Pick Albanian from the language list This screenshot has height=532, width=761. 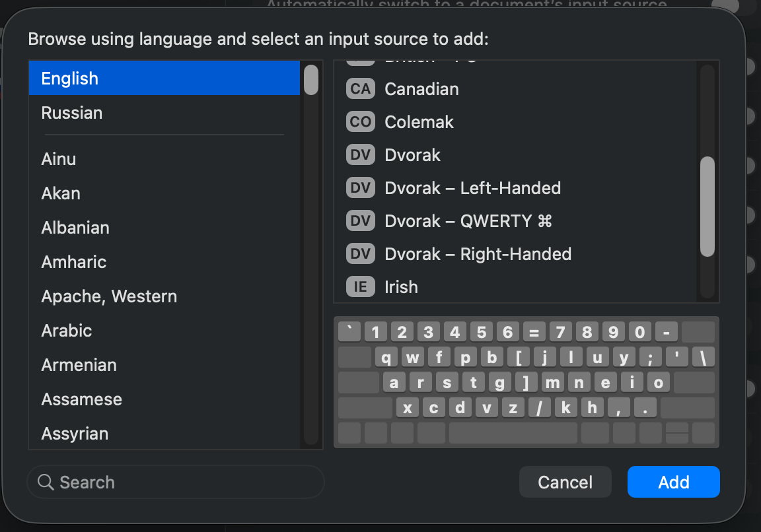pos(75,228)
